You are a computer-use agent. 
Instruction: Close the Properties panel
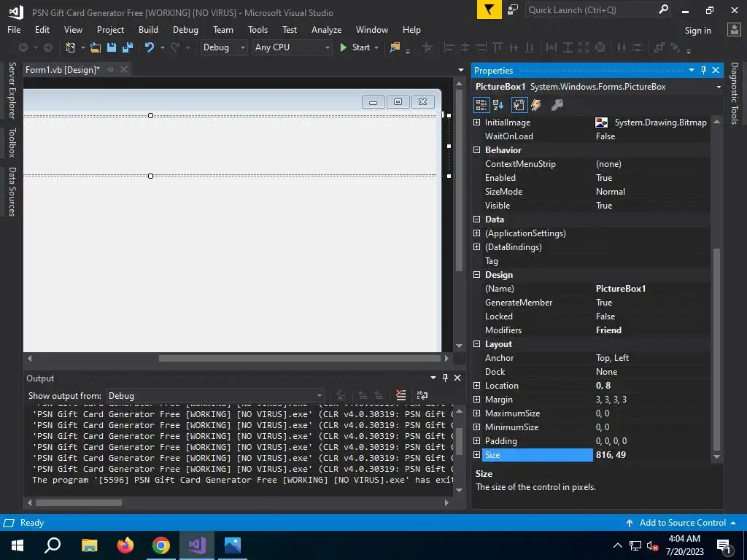(x=716, y=70)
